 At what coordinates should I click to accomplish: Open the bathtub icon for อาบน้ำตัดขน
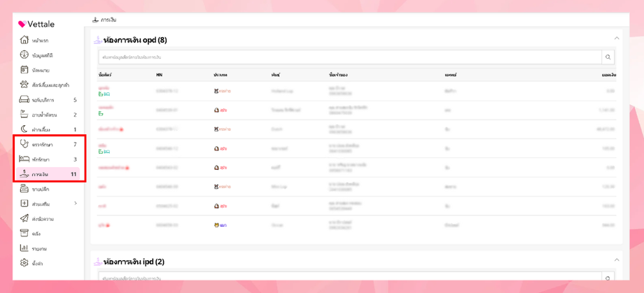click(x=24, y=115)
